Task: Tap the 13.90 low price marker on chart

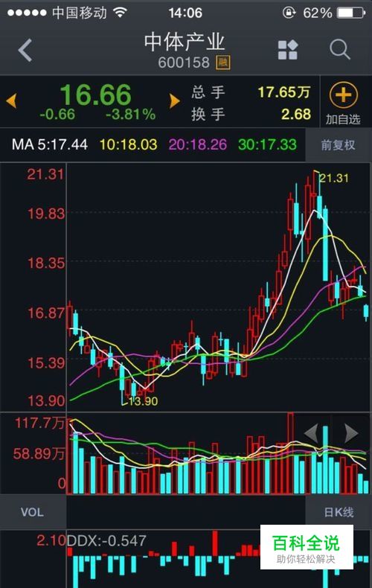Action: click(x=143, y=401)
